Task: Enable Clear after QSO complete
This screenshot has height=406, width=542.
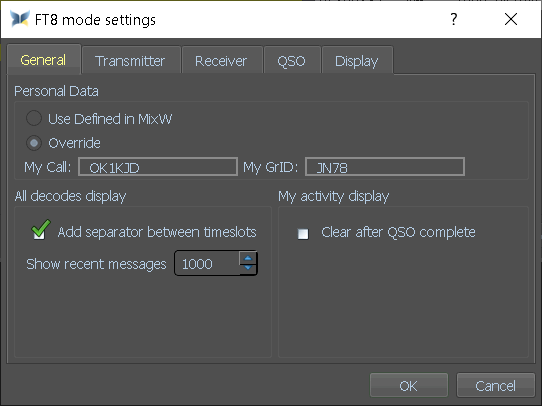Action: click(x=303, y=234)
